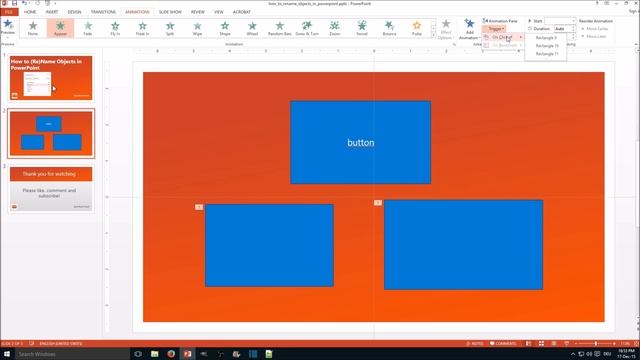This screenshot has height=360, width=640.
Task: Open the DESIGN ribbon tab
Action: [74, 12]
